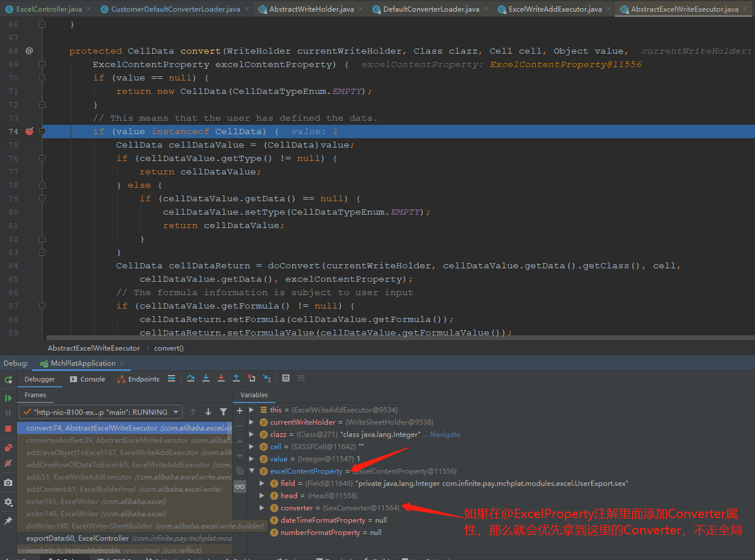Select the Step Over icon
Image resolution: width=755 pixels, height=560 pixels.
191,378
